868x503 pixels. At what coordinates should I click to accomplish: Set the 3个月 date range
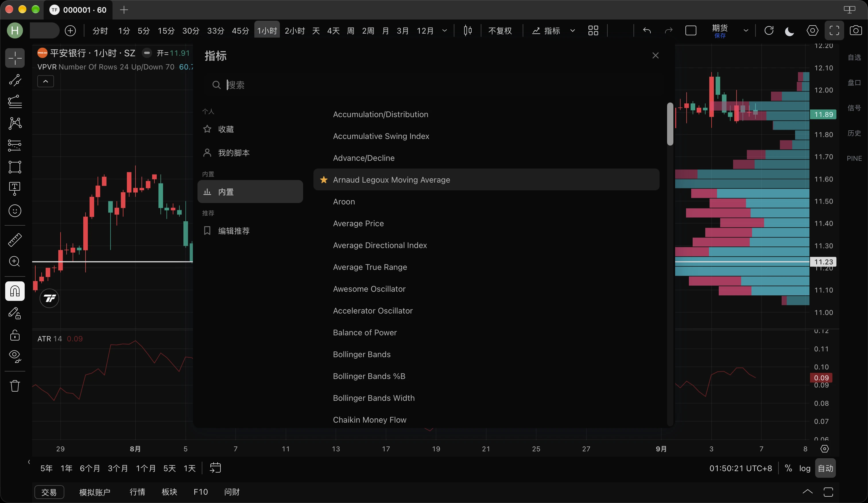coord(118,468)
